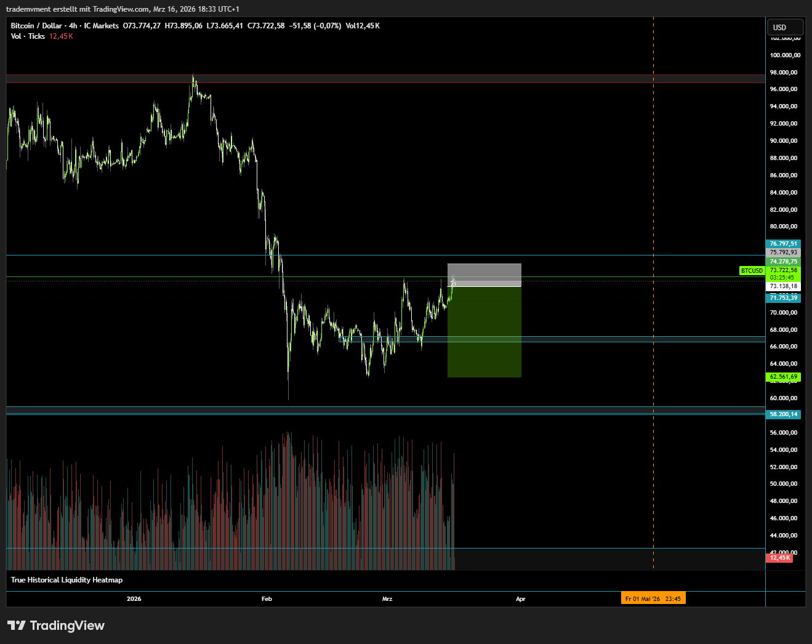Click the countdown timer 03:25:45
This screenshot has height=644, width=812.
[782, 277]
